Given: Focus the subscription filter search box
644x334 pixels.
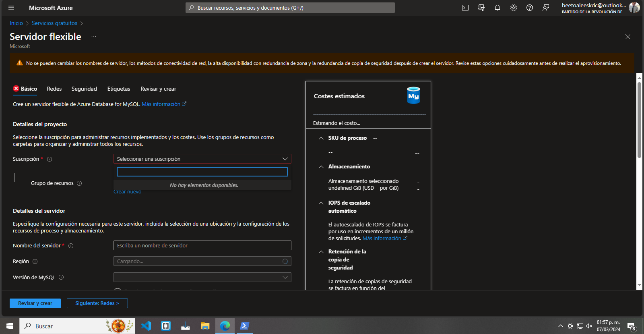Looking at the screenshot, I should [202, 172].
